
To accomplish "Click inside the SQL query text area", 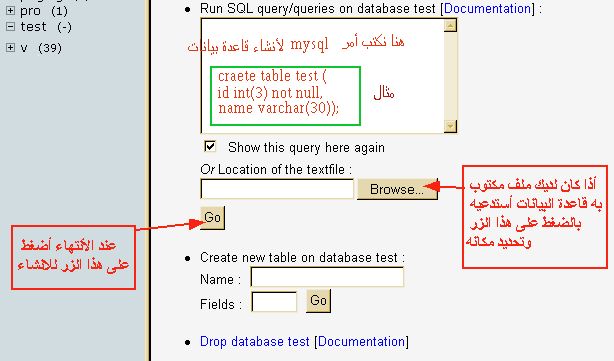I will tap(323, 76).
